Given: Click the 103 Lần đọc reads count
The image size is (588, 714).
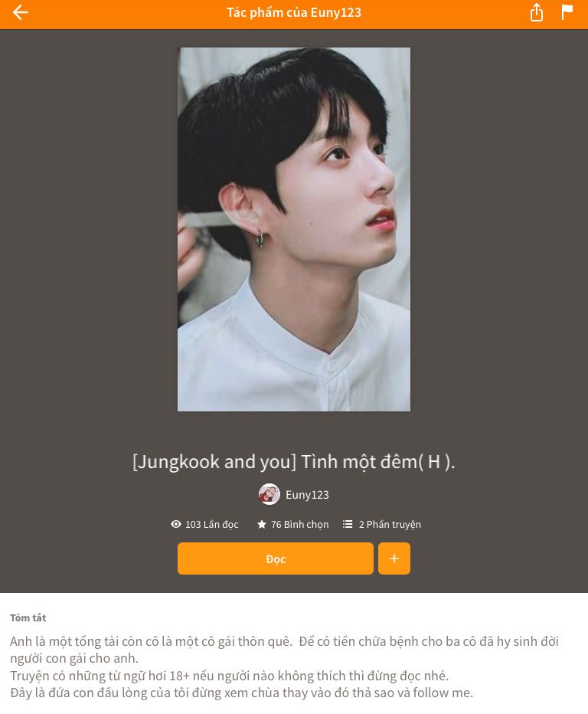Looking at the screenshot, I should pos(211,524).
